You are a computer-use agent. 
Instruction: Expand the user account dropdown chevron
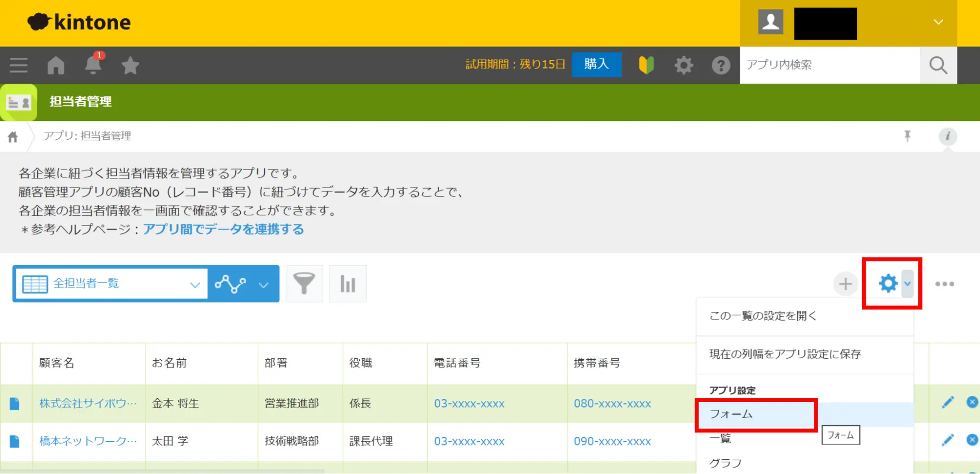(x=938, y=22)
